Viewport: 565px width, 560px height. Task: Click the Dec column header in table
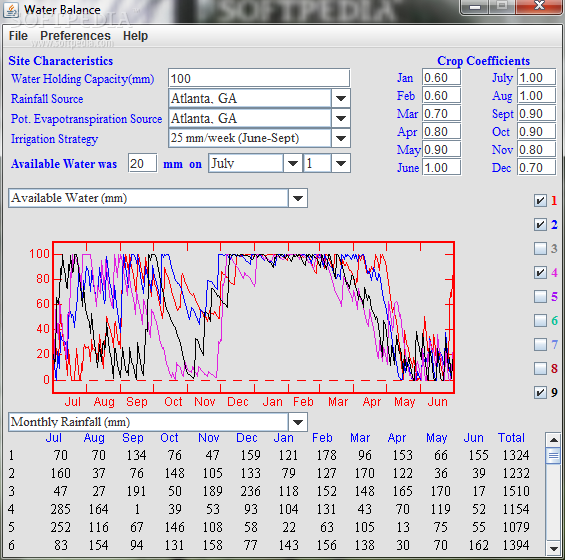tap(246, 438)
